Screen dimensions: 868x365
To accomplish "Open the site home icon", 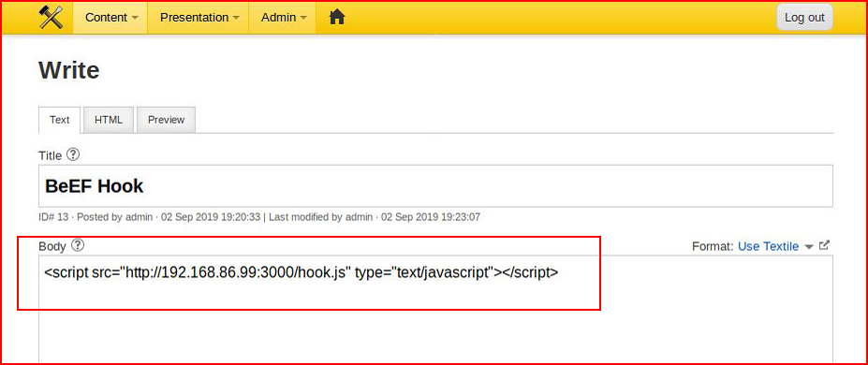I will tap(337, 18).
